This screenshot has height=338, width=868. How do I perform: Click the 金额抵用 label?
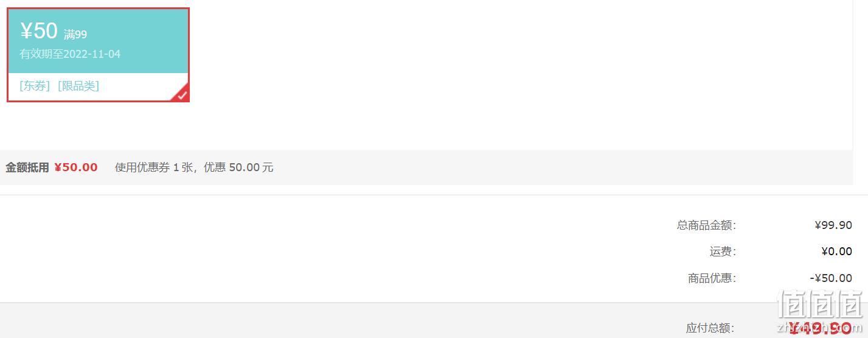pyautogui.click(x=27, y=167)
